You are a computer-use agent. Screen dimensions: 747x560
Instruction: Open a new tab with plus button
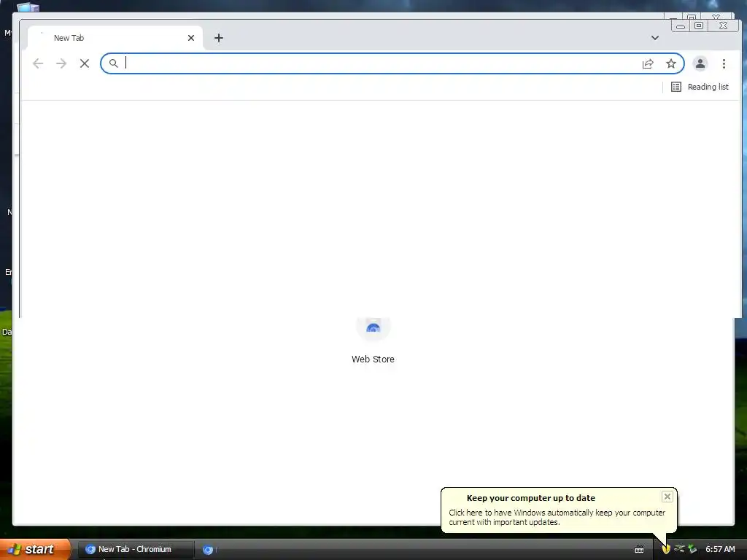[x=219, y=38]
